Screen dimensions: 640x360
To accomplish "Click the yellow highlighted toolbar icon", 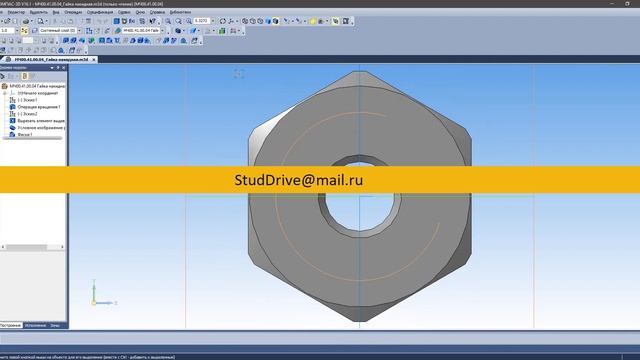I will click(x=313, y=21).
